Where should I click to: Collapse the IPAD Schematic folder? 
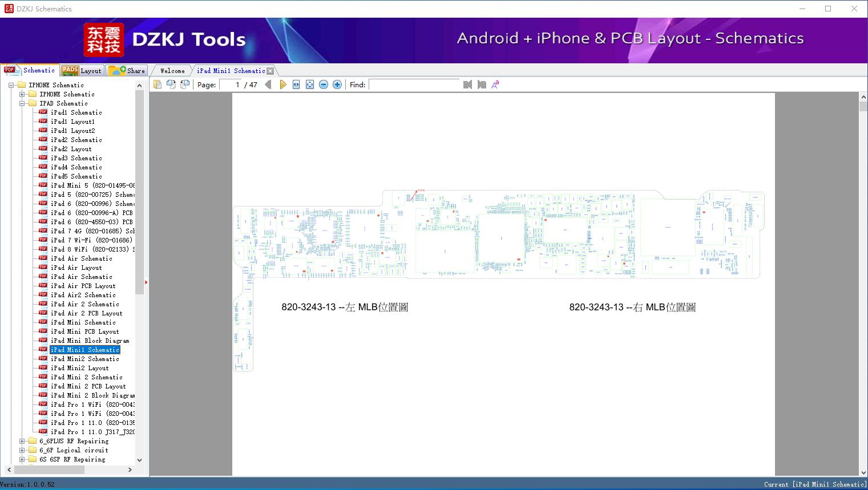click(x=21, y=103)
